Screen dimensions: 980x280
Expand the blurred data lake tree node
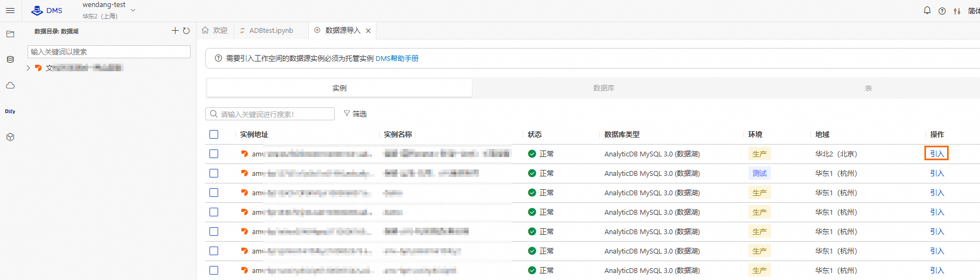(x=29, y=68)
